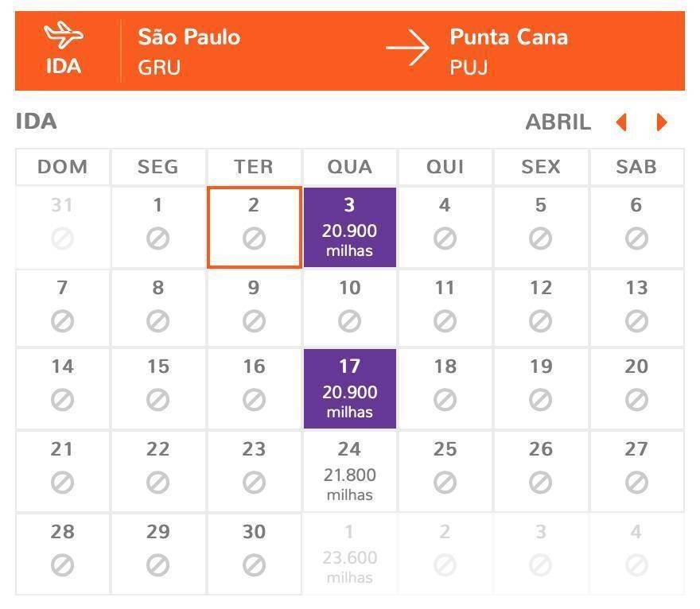
Task: Click the QUA weekday column header
Action: click(x=350, y=167)
